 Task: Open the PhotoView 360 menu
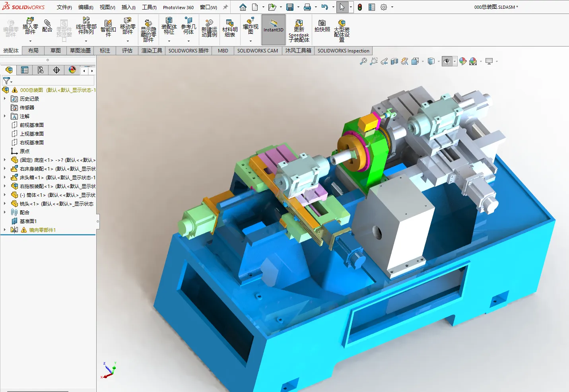tap(178, 7)
